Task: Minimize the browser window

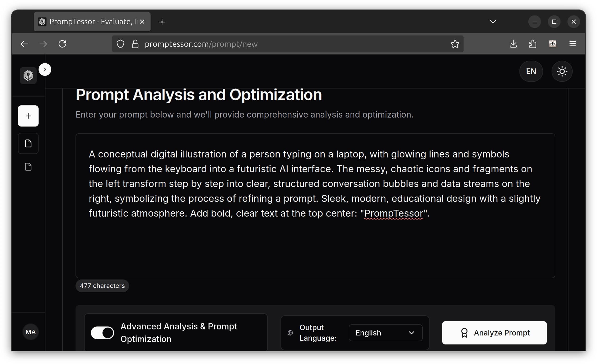Action: click(534, 22)
